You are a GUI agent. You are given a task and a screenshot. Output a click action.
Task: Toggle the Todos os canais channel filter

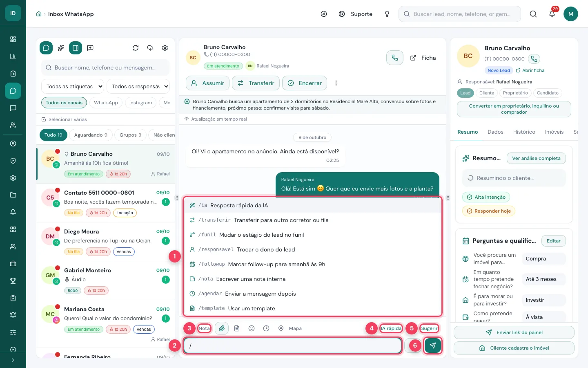click(x=64, y=103)
